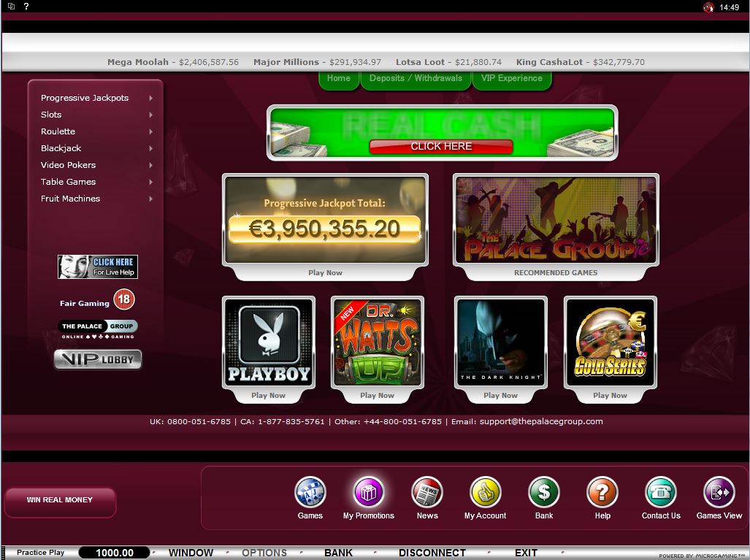Click the King CashaLot jackpot ticker entry
This screenshot has width=750, height=560.
point(580,62)
